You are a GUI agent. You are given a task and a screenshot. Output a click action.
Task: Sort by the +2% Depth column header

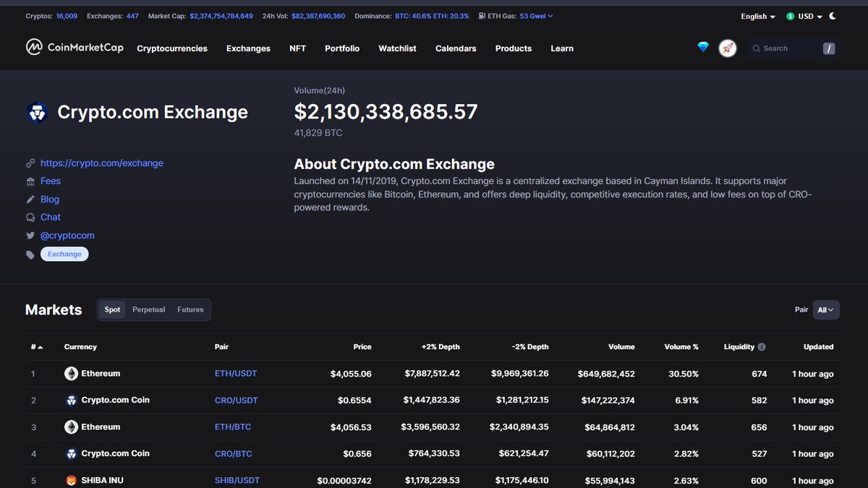(x=441, y=347)
